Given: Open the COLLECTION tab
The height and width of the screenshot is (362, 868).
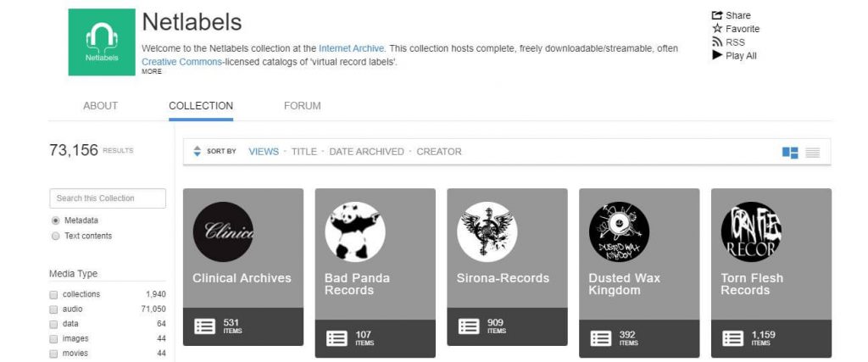Looking at the screenshot, I should [201, 106].
